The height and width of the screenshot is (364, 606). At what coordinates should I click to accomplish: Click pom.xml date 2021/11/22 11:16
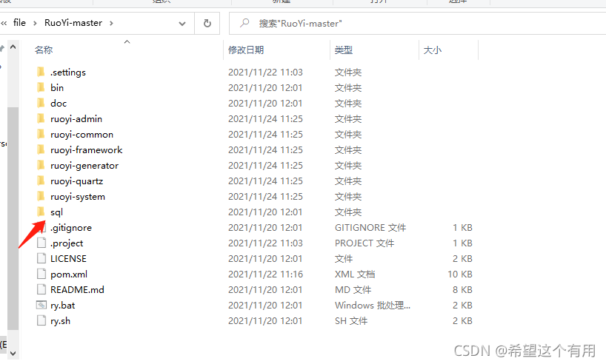(x=265, y=274)
